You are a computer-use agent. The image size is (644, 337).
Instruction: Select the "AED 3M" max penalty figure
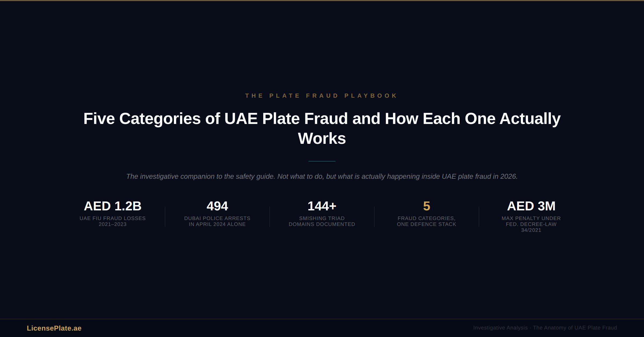click(x=531, y=206)
